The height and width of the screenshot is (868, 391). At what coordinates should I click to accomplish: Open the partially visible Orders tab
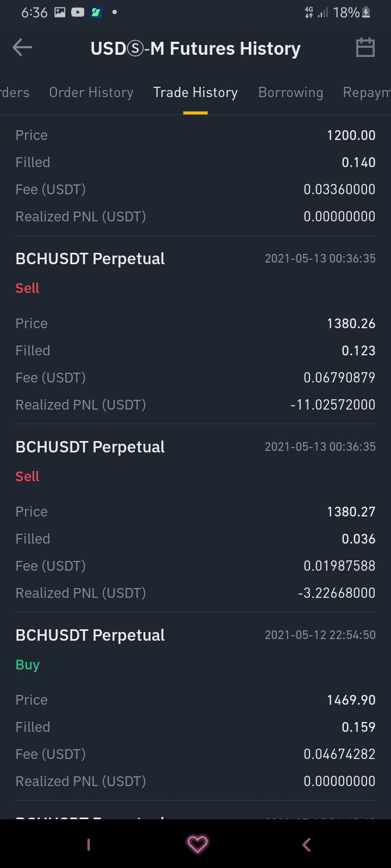(x=15, y=93)
